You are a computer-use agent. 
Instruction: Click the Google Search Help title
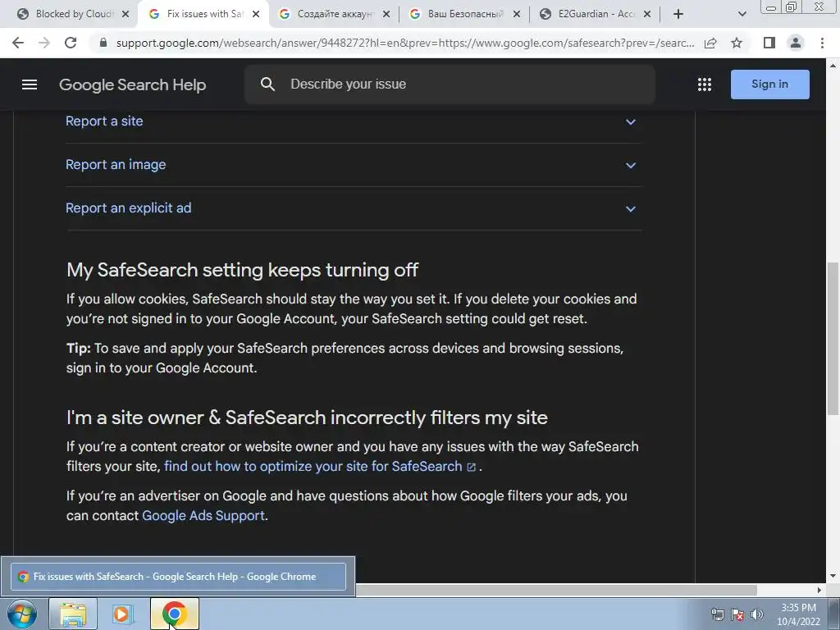point(132,84)
